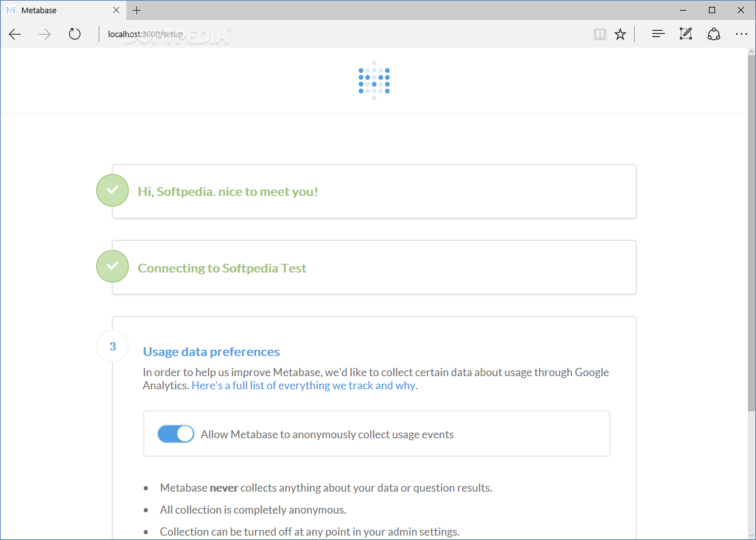This screenshot has width=756, height=540.
Task: Expand the 'Hi, Softpedia. nice to meet you!' step
Action: click(374, 192)
